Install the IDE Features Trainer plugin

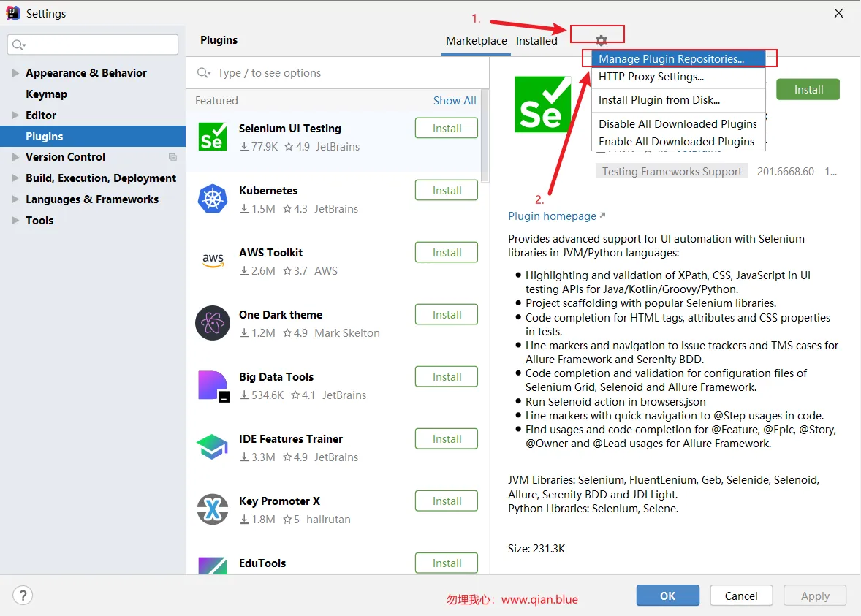(x=447, y=438)
